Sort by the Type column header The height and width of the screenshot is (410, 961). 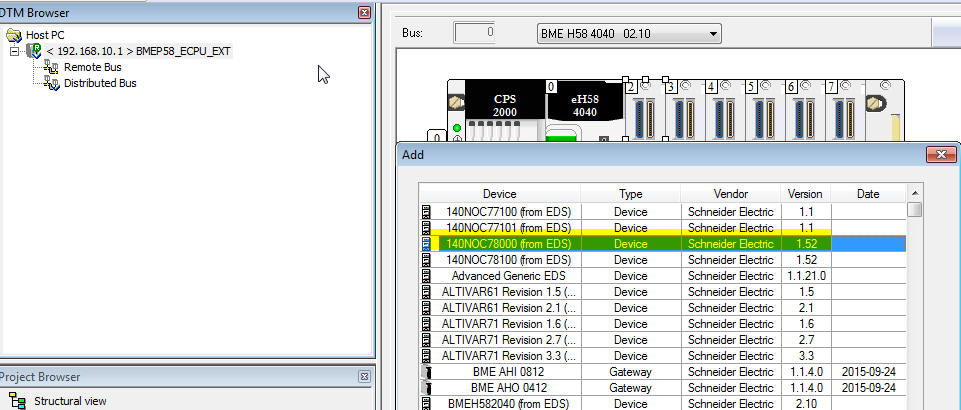[631, 194]
